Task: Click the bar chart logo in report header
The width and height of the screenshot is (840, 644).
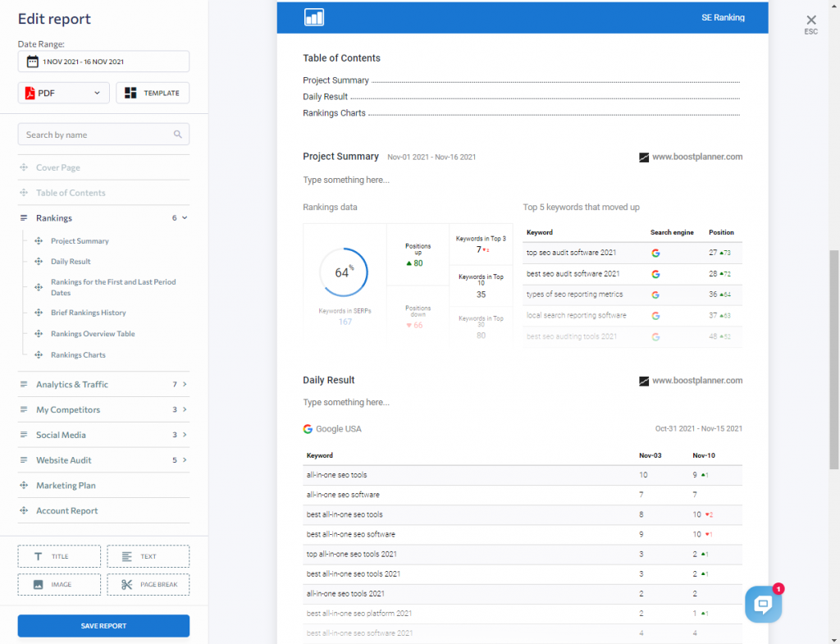Action: pos(314,17)
